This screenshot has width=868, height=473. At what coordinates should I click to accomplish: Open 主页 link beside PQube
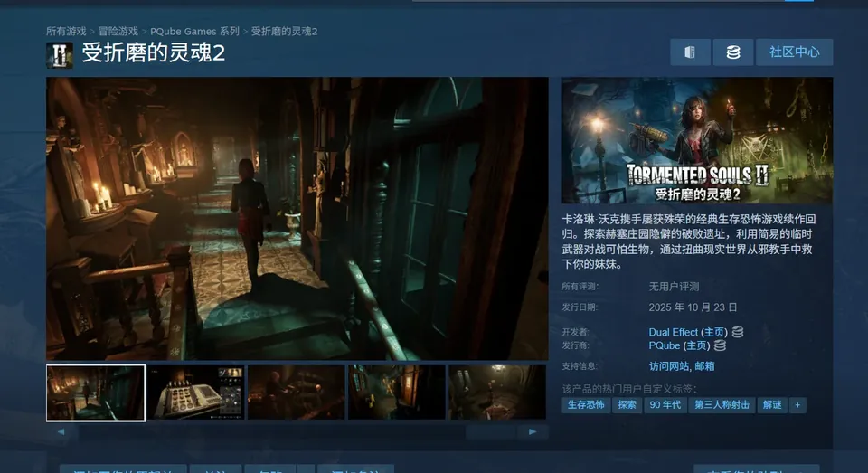click(x=696, y=345)
